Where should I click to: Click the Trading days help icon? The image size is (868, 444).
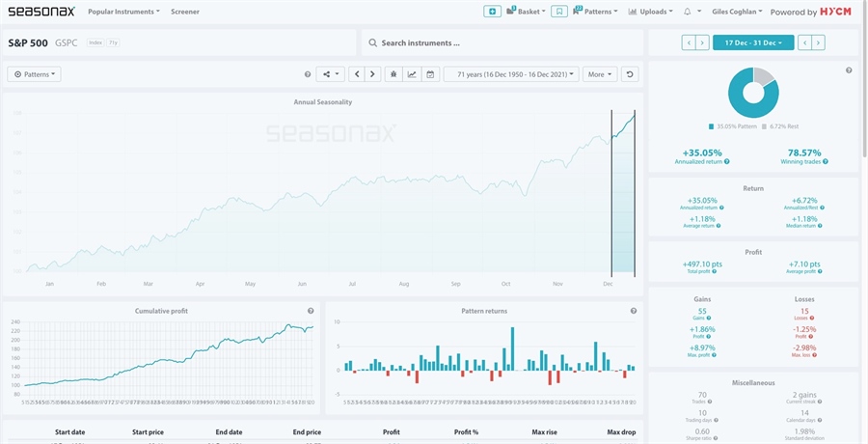pyautogui.click(x=716, y=420)
